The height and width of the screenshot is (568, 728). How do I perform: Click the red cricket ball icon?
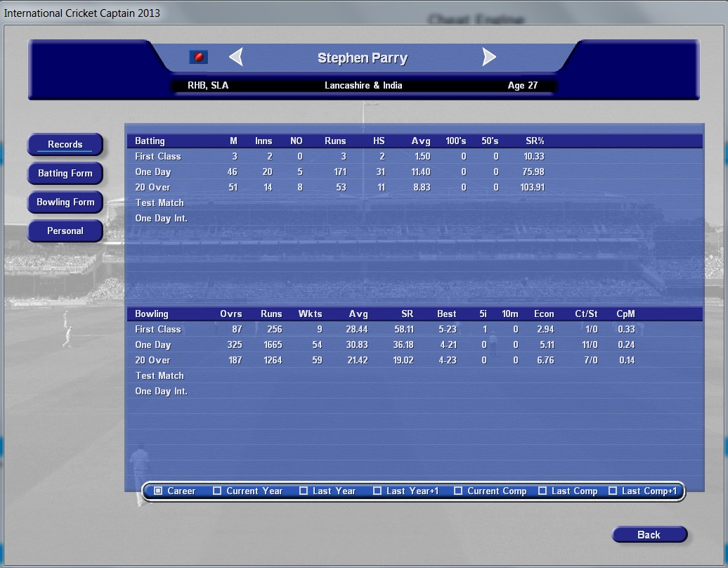tap(198, 57)
